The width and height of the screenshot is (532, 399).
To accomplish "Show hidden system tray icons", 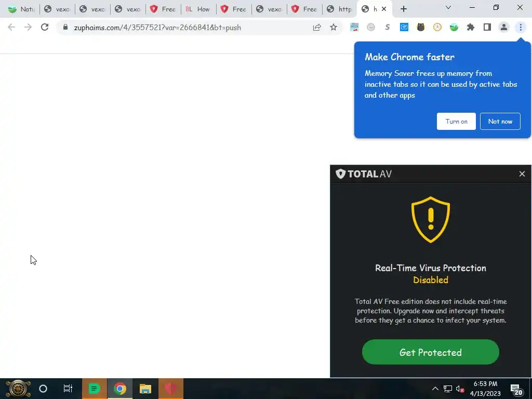I will 435,389.
